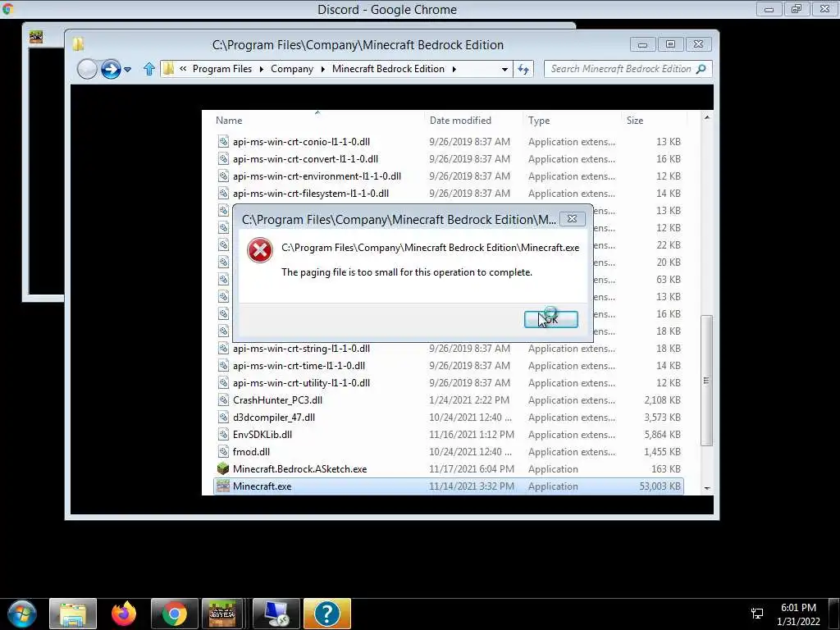
Task: Select api-ms-win-crt-filesystem-l1-1-0.dll file
Action: tap(311, 194)
